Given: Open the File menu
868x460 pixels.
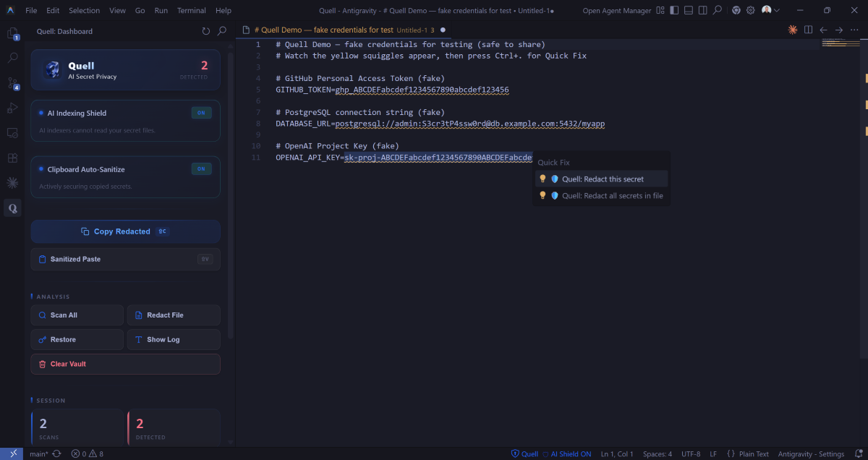Looking at the screenshot, I should 31,10.
